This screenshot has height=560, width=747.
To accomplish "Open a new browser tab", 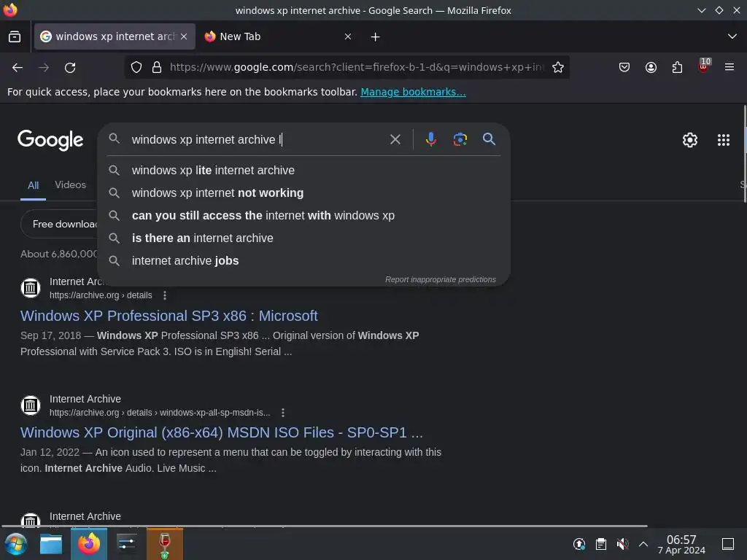I will (376, 36).
